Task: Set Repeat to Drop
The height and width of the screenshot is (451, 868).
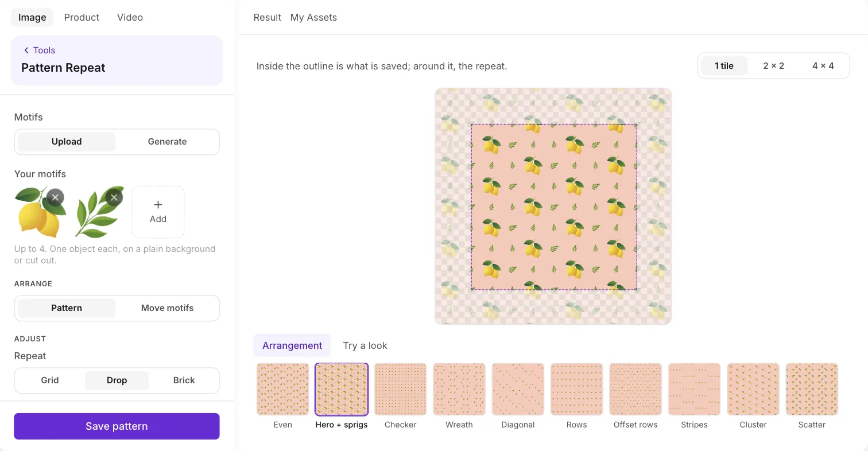Action: tap(117, 380)
